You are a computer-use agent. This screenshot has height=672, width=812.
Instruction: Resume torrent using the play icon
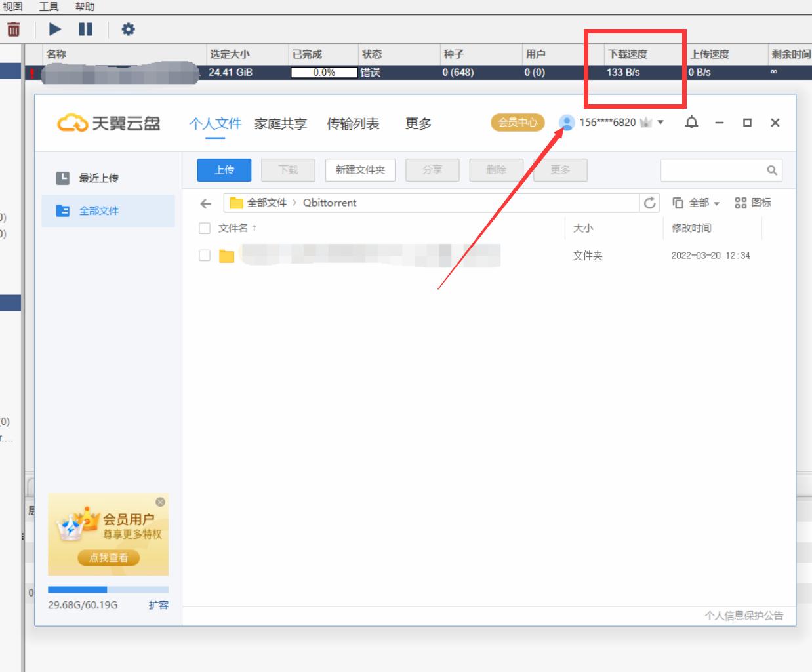(54, 29)
